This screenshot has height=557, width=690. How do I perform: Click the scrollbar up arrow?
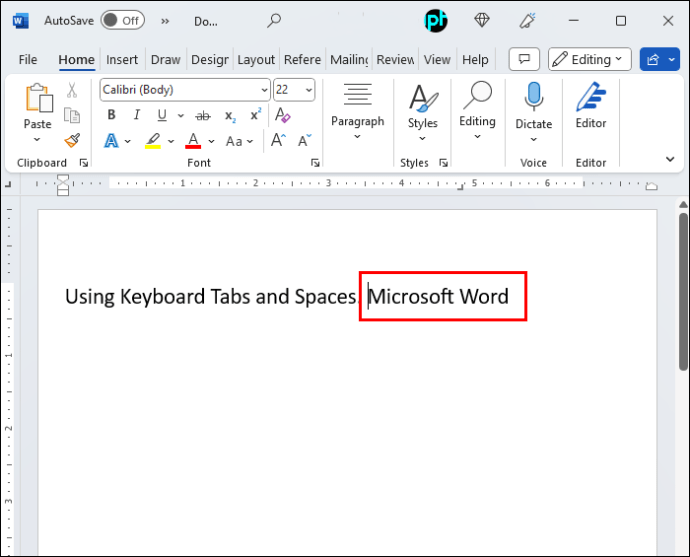coord(683,205)
